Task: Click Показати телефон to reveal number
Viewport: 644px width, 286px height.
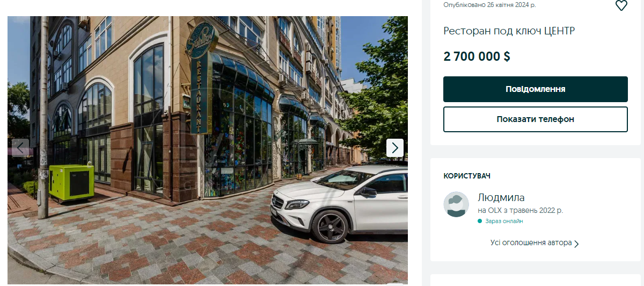Action: (536, 119)
